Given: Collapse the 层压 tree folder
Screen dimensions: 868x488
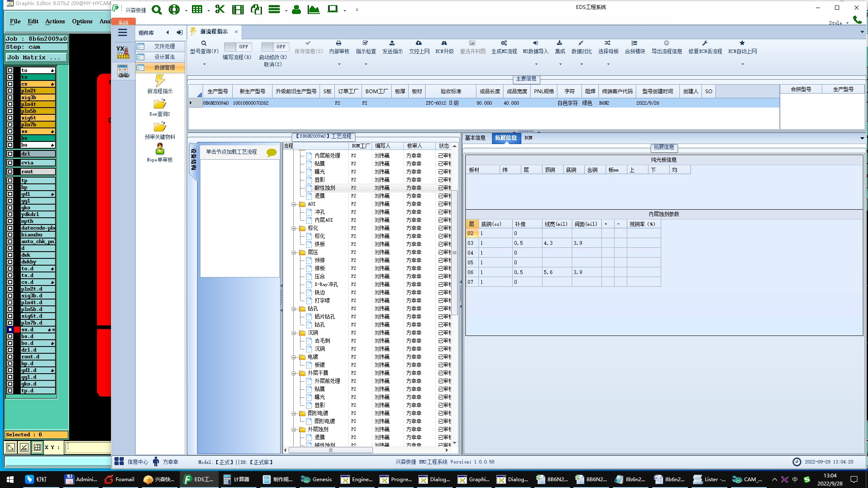Looking at the screenshot, I should tap(294, 252).
